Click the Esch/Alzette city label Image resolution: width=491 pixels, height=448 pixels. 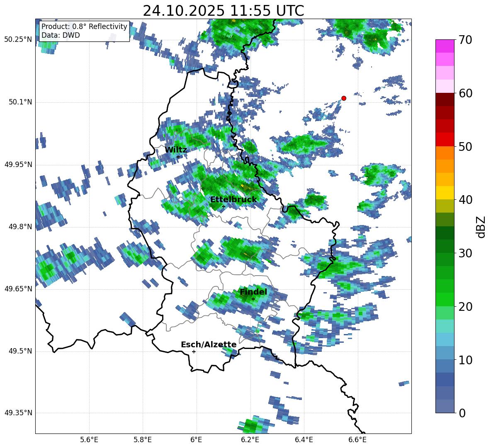[209, 344]
